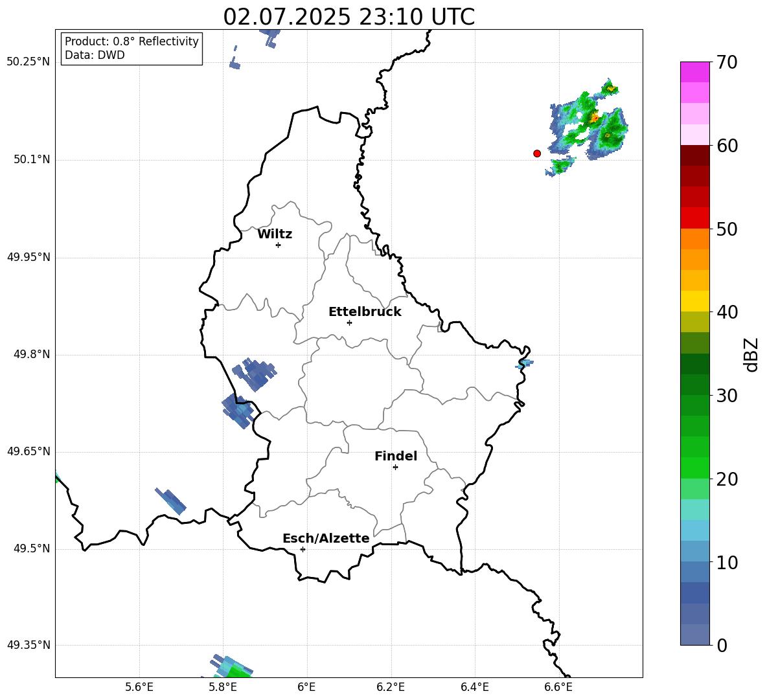Select the Wiltz station label
This screenshot has height=700, width=767.
pos(275,234)
